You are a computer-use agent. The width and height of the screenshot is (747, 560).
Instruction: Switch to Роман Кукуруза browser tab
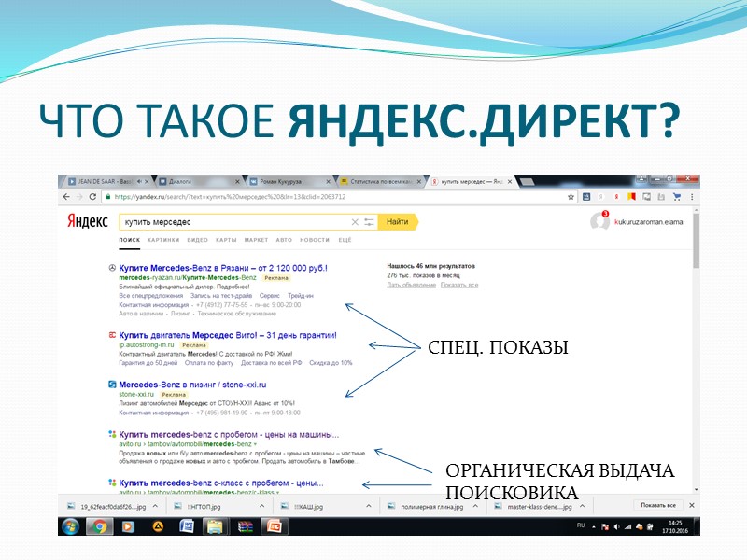289,181
